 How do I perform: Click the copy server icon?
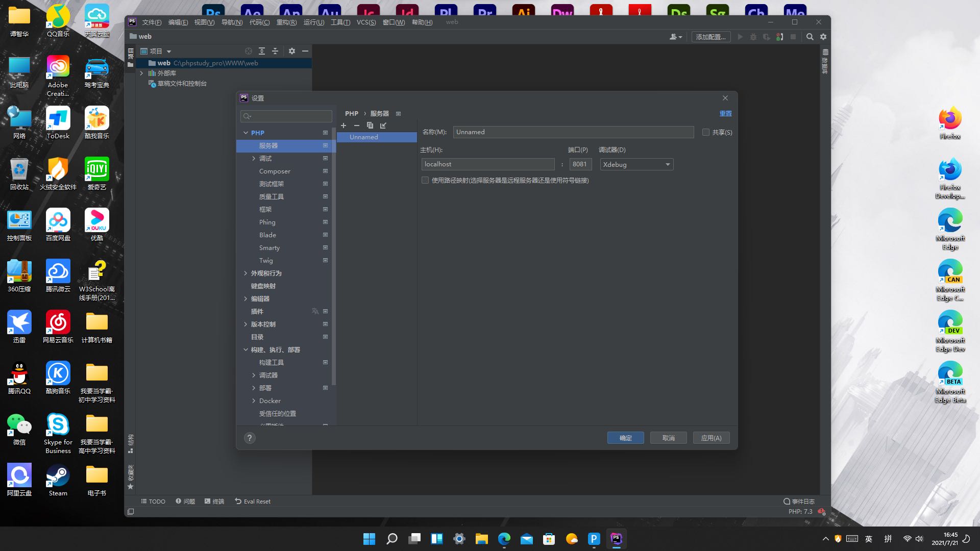tap(370, 126)
